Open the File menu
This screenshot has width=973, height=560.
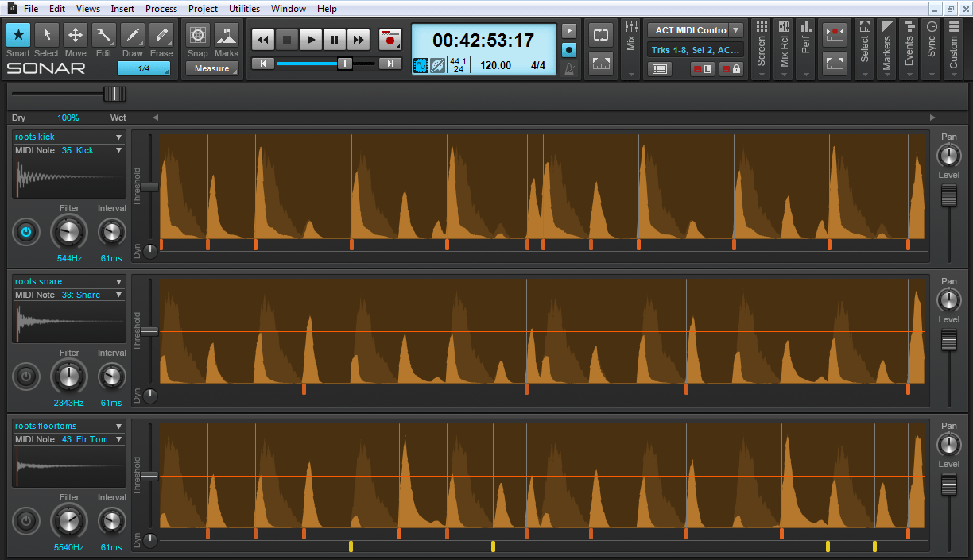click(31, 9)
